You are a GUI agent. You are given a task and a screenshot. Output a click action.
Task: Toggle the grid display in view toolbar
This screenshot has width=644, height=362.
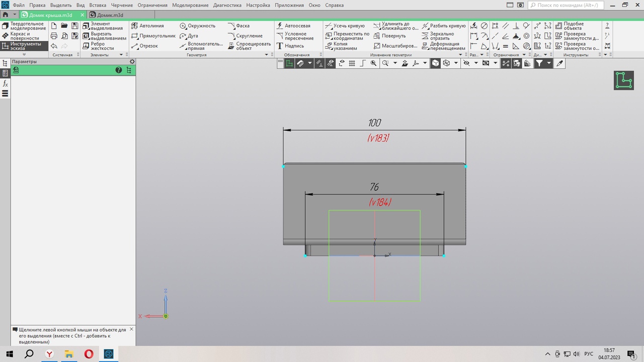tap(352, 63)
